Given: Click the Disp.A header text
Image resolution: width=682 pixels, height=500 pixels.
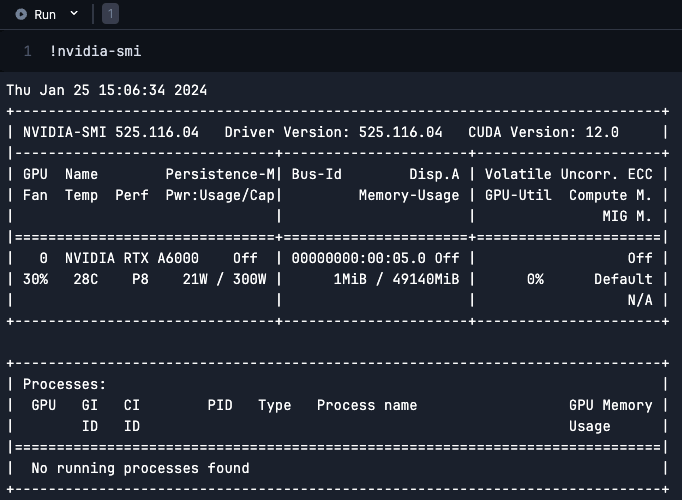Looking at the screenshot, I should coord(434,174).
